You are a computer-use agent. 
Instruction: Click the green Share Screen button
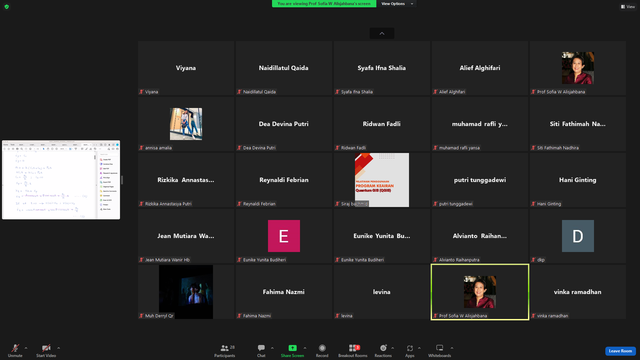[292, 350]
